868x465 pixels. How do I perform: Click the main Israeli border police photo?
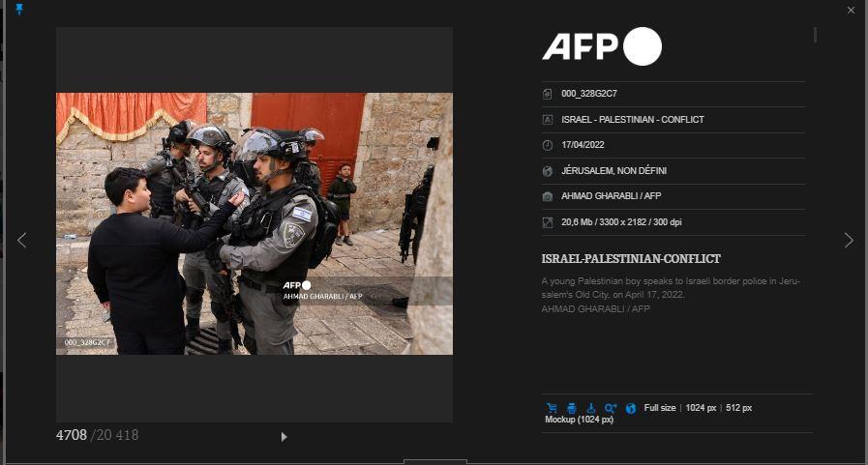tap(254, 223)
